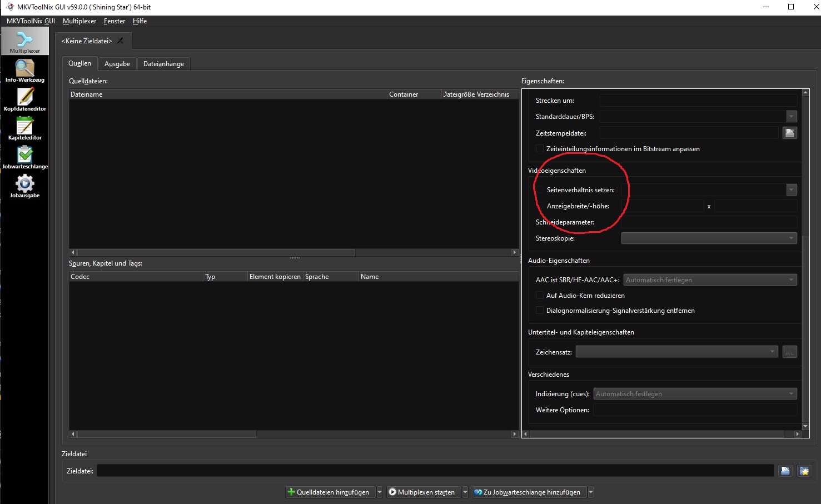Click Weitere Optionen input field

[x=695, y=410]
